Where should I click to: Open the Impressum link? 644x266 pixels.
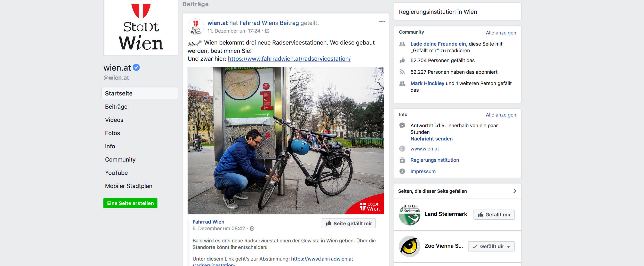click(x=423, y=171)
